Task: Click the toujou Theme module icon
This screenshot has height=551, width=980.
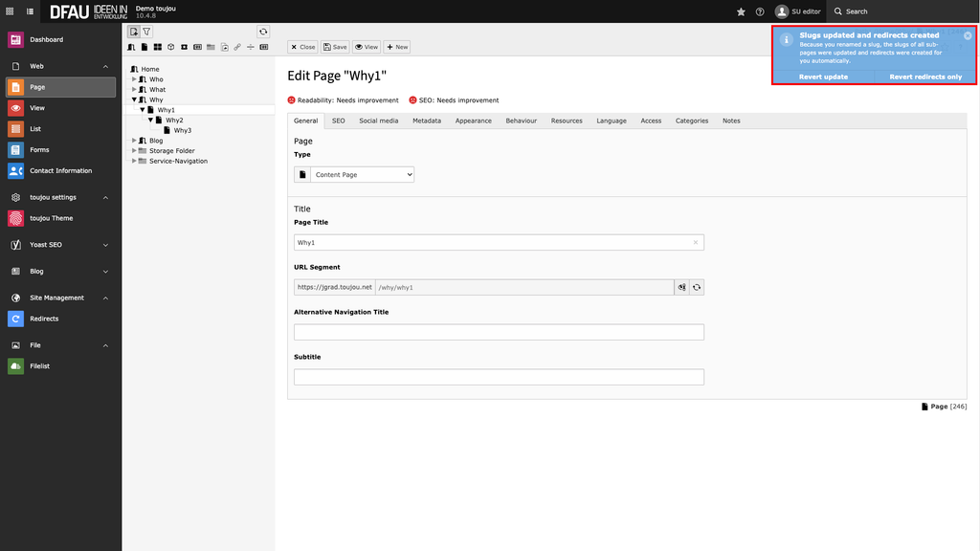Action: pos(15,218)
